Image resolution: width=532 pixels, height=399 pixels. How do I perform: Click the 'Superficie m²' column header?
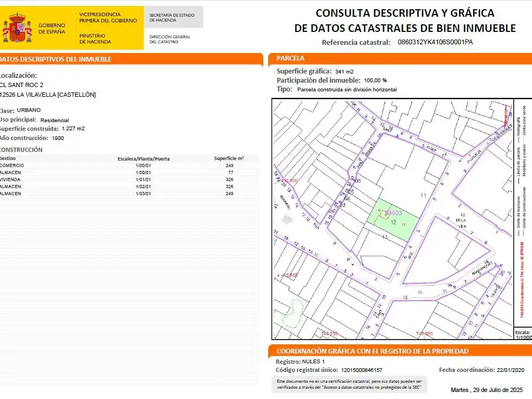[x=229, y=158]
